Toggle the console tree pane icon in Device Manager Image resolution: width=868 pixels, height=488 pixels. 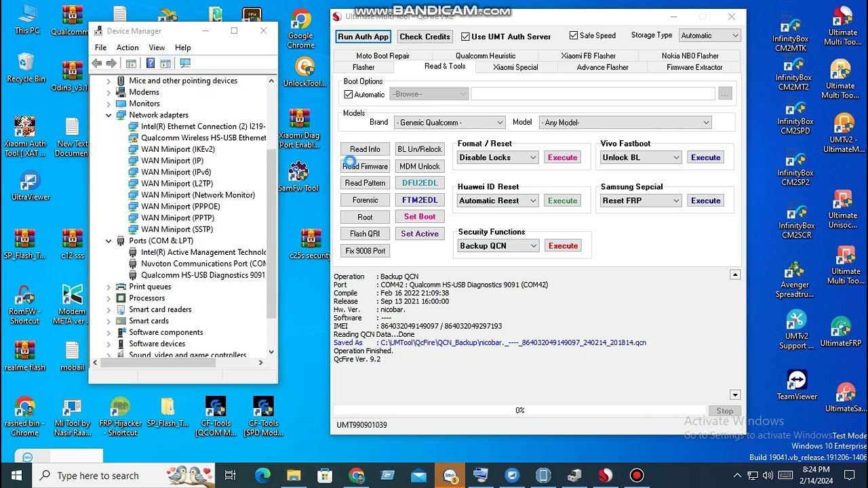[131, 63]
